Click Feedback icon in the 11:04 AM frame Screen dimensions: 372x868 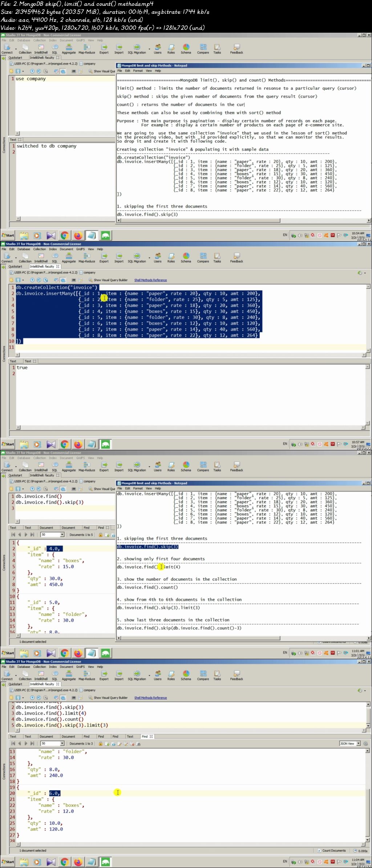(x=236, y=675)
